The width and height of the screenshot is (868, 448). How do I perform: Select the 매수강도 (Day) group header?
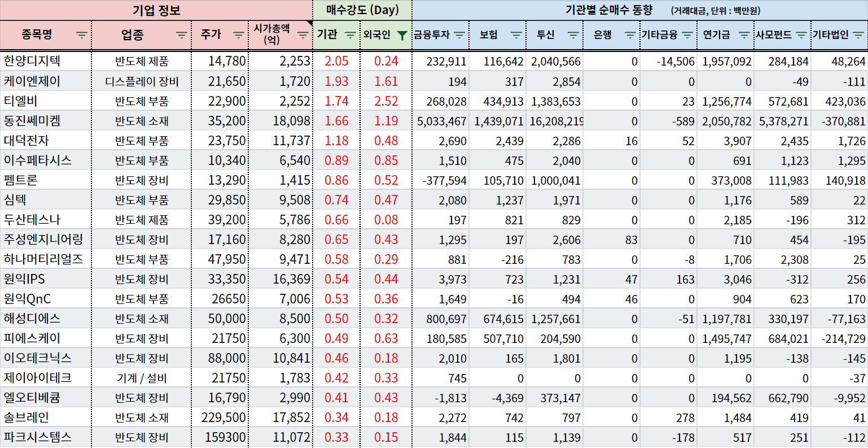pyautogui.click(x=362, y=10)
